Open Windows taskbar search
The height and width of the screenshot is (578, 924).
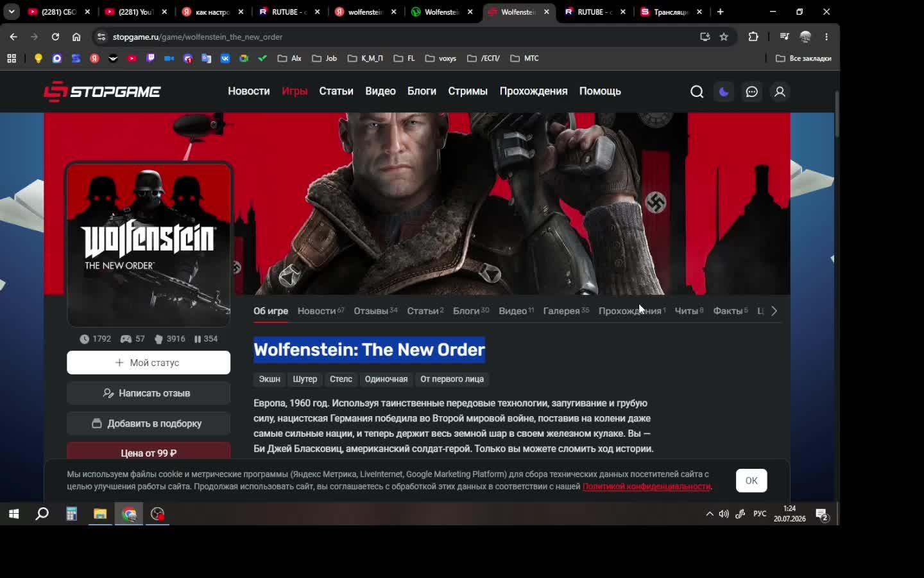click(42, 514)
